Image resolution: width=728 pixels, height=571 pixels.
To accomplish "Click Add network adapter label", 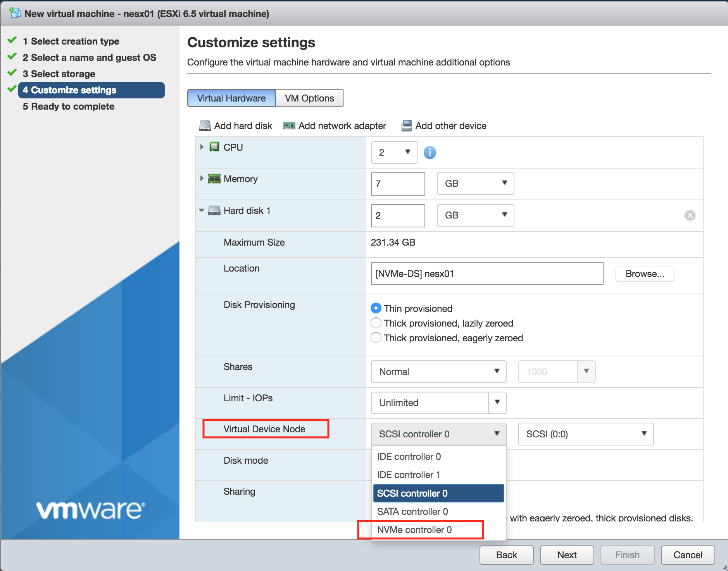I will click(x=342, y=126).
